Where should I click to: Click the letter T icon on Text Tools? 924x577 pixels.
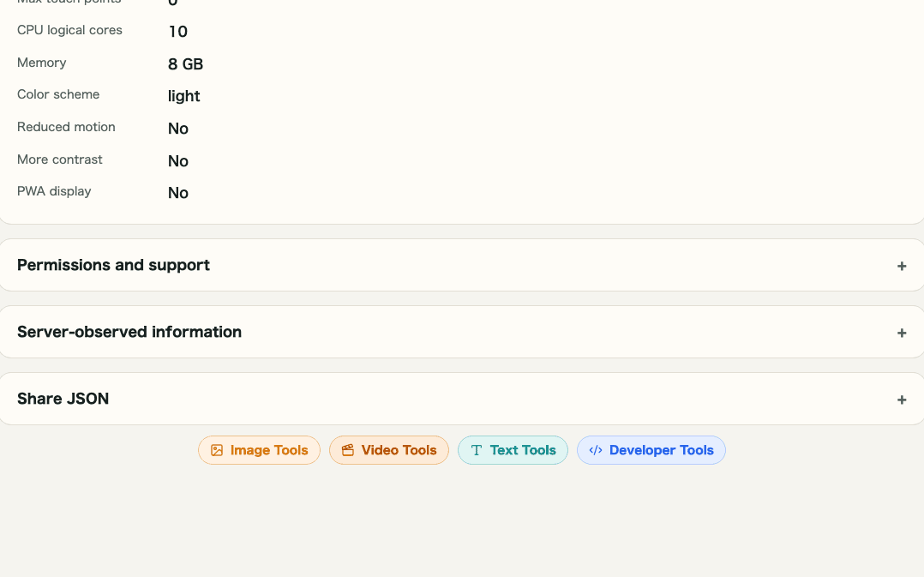coord(477,449)
